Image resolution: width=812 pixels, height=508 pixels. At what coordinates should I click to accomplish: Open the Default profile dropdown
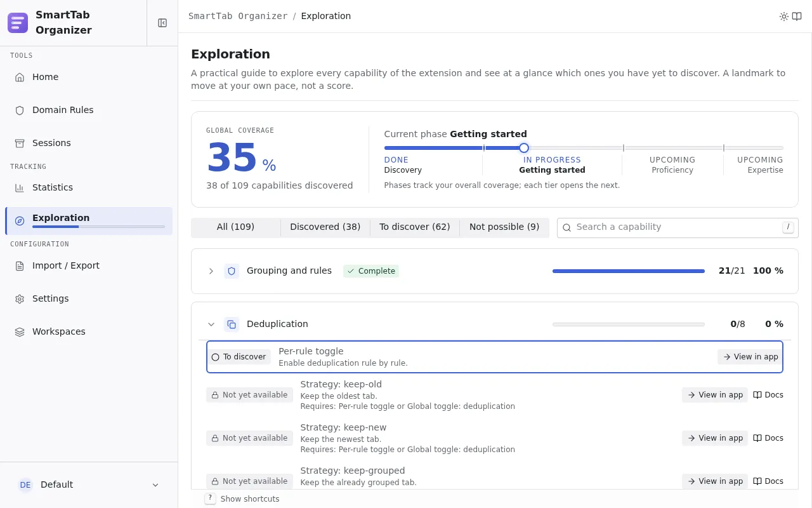(89, 485)
